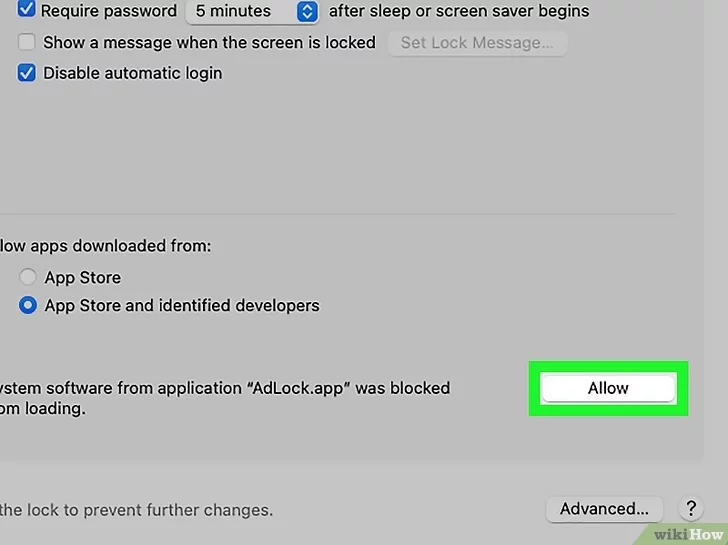
Task: Click the after sleep or screen saver begins label
Action: tap(459, 12)
